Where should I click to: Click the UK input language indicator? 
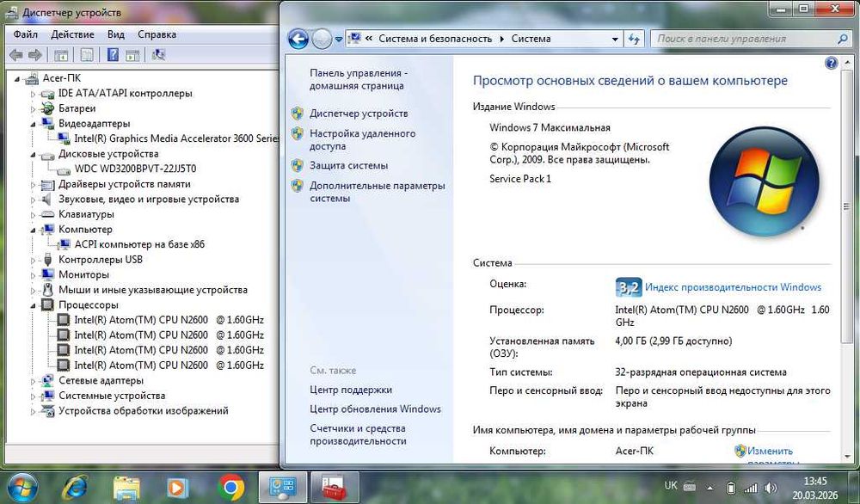tap(670, 486)
